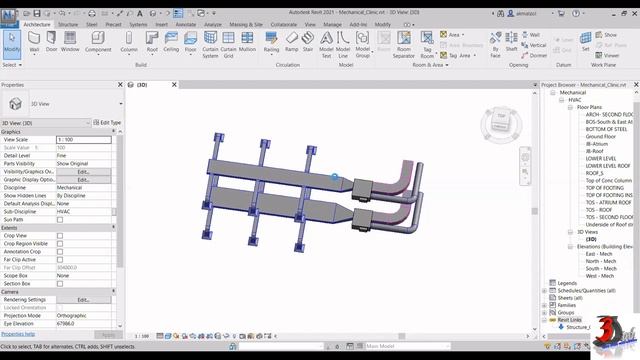Open the Model Group tool
640x360 pixels.
(362, 45)
